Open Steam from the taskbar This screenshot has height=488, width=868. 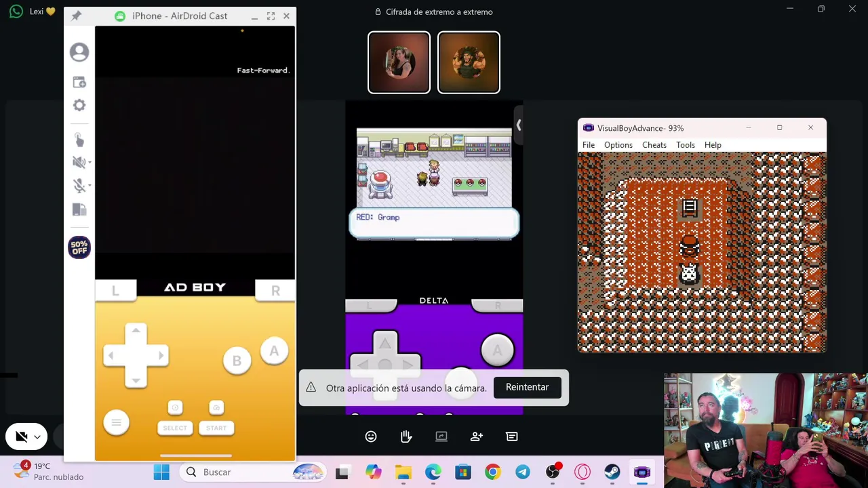612,472
